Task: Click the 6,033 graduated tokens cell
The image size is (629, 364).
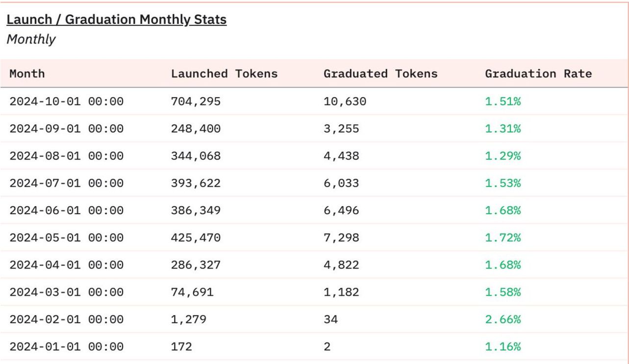Action: [341, 183]
